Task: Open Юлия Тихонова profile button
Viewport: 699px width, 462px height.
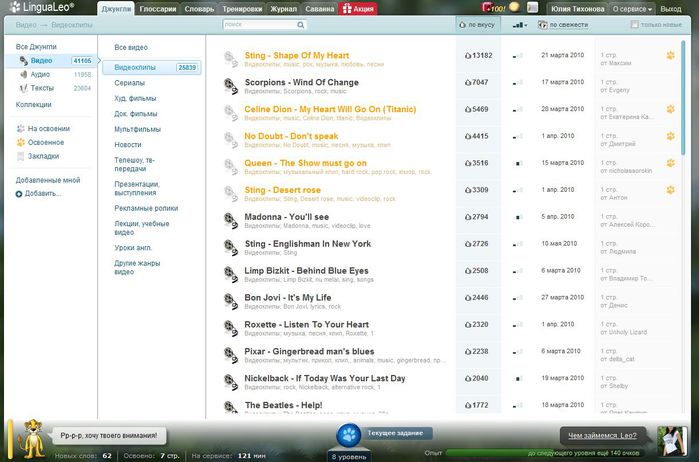Action: point(577,9)
